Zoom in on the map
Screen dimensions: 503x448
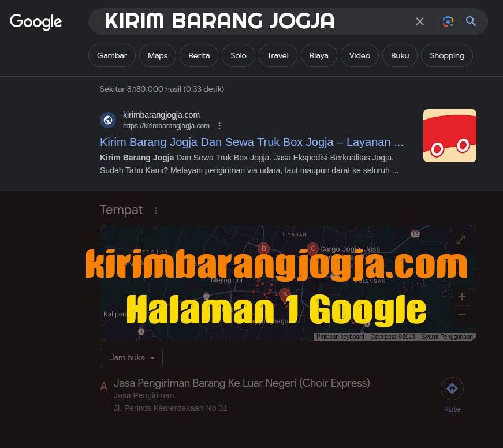(461, 297)
